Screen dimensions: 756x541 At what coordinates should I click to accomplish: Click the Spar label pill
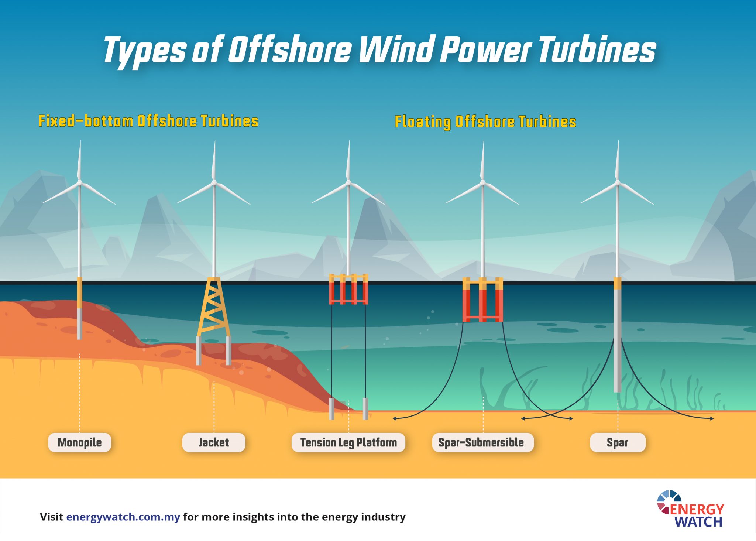click(x=618, y=442)
